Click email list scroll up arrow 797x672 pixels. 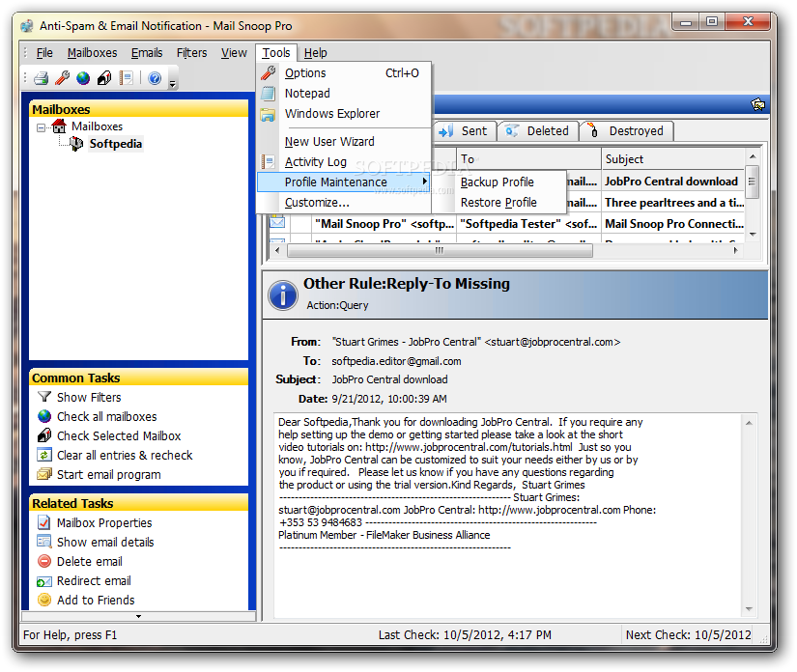(753, 156)
